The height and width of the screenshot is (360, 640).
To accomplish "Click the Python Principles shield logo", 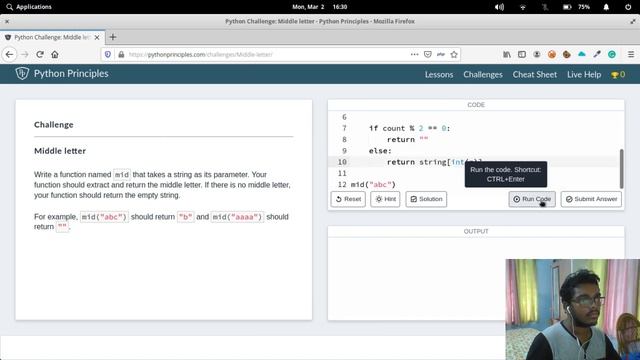I will [22, 73].
